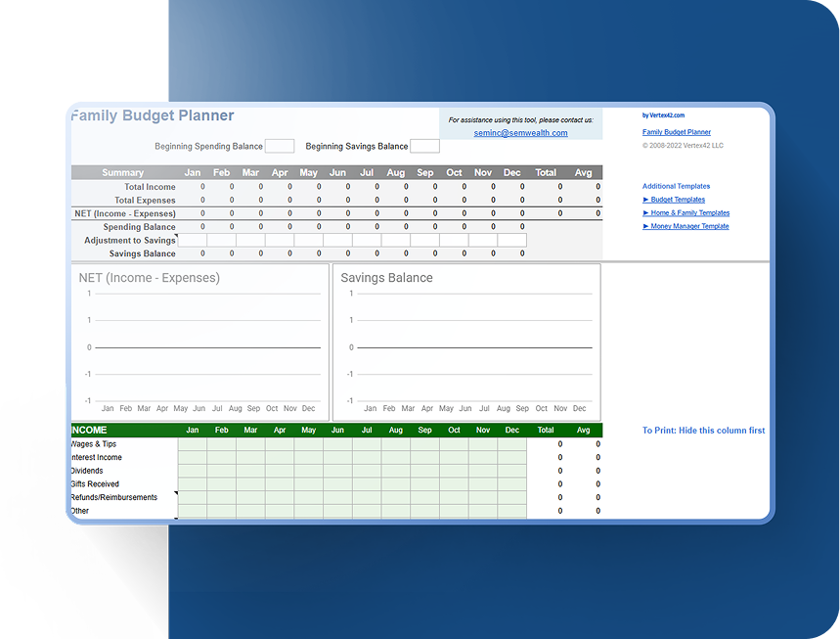This screenshot has width=840, height=639.
Task: Click the Interest Income row label
Action: (97, 458)
